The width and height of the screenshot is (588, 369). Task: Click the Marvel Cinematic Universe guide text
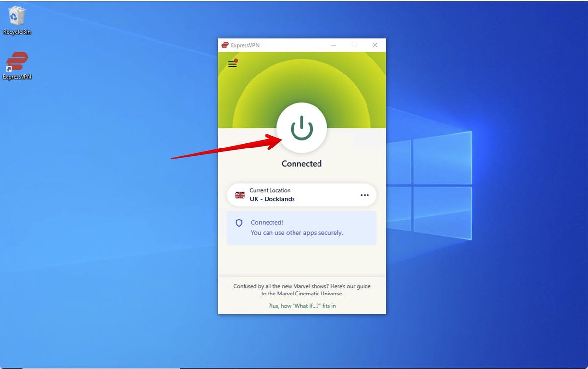302,290
